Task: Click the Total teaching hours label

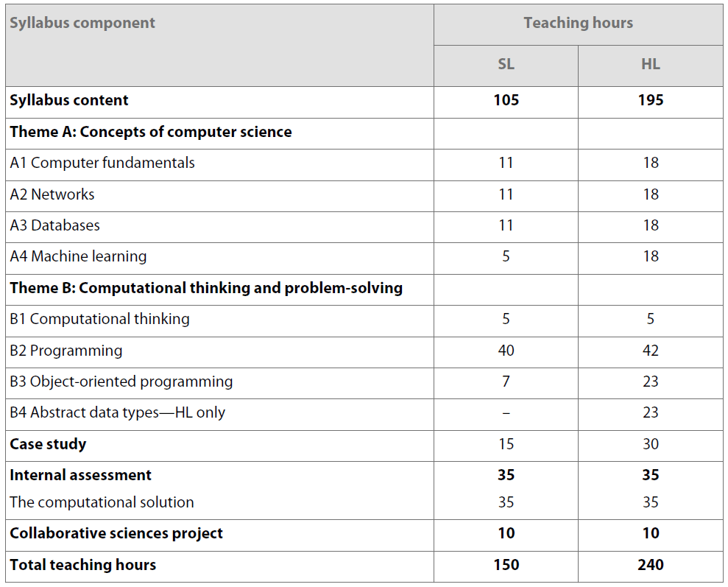Action: [83, 565]
